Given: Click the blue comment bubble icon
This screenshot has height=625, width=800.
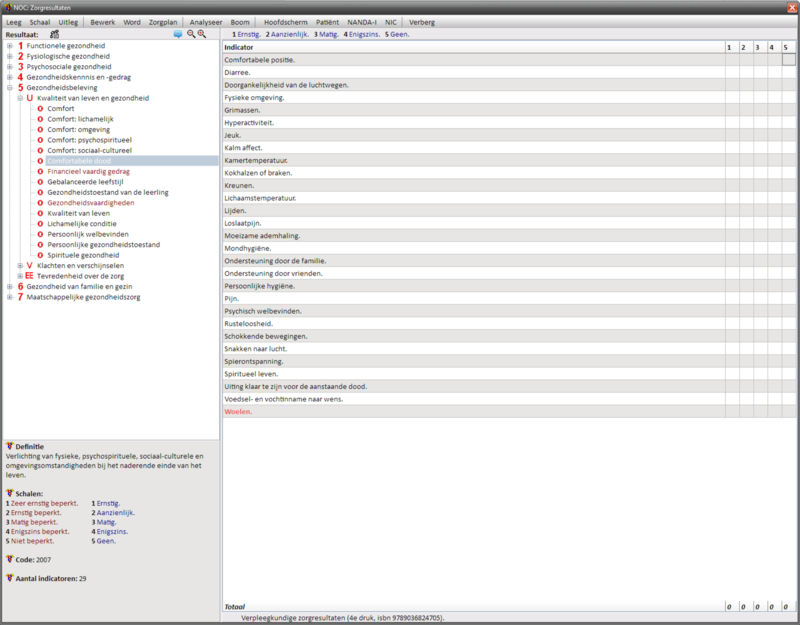Looking at the screenshot, I should pyautogui.click(x=178, y=34).
